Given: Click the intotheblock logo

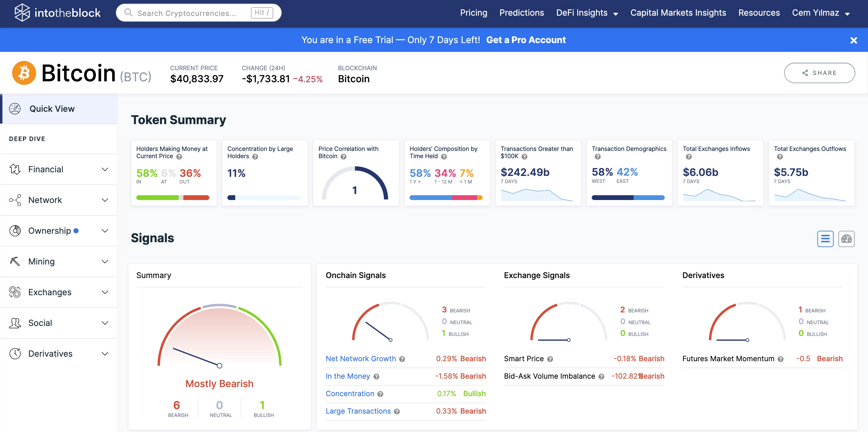Looking at the screenshot, I should tap(57, 13).
